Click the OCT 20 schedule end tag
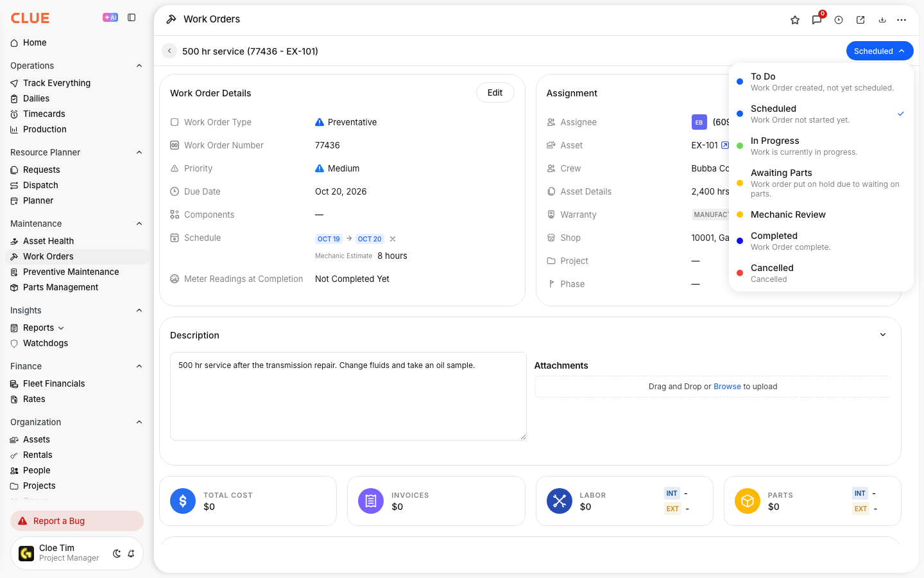The height and width of the screenshot is (578, 924). click(x=370, y=239)
